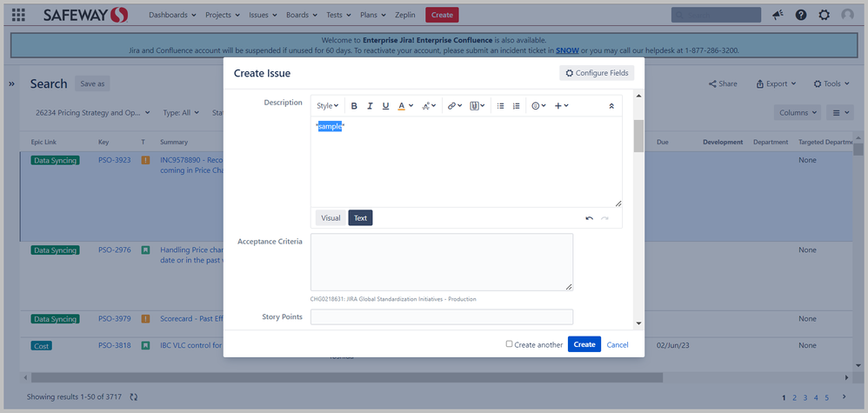Open the project filter 26234 Pricing Strategy
Image resolution: width=868 pixels, height=413 pixels.
click(x=92, y=112)
